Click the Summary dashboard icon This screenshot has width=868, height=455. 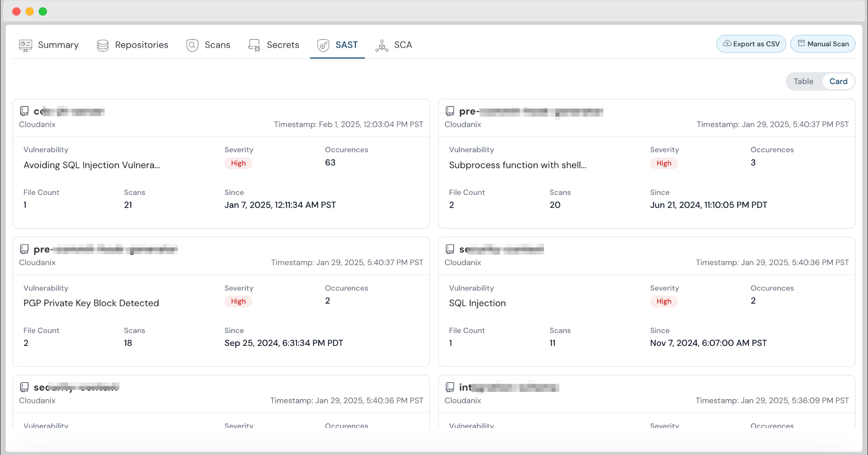coord(25,45)
